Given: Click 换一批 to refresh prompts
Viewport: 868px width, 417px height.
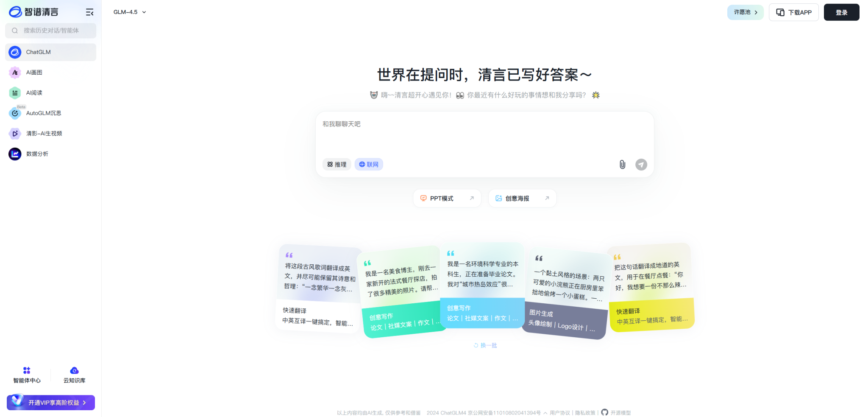Looking at the screenshot, I should tap(485, 345).
